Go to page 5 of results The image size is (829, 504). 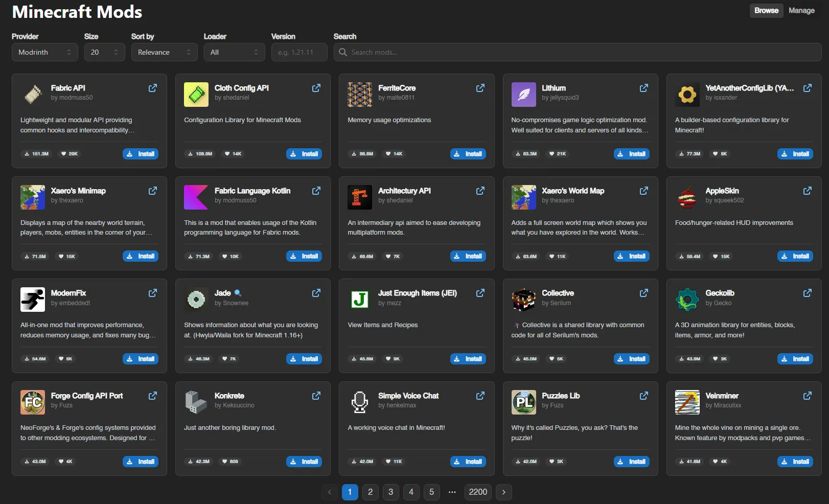click(432, 492)
